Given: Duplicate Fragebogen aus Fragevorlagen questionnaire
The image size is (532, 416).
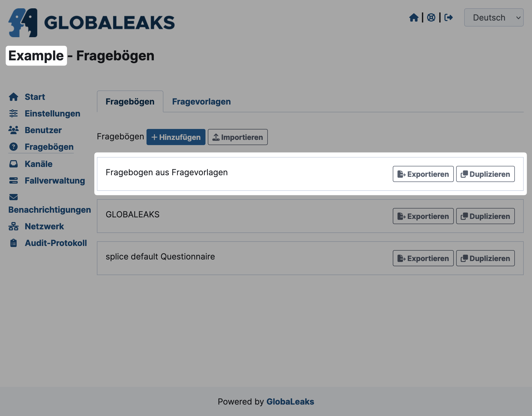Looking at the screenshot, I should (x=485, y=174).
